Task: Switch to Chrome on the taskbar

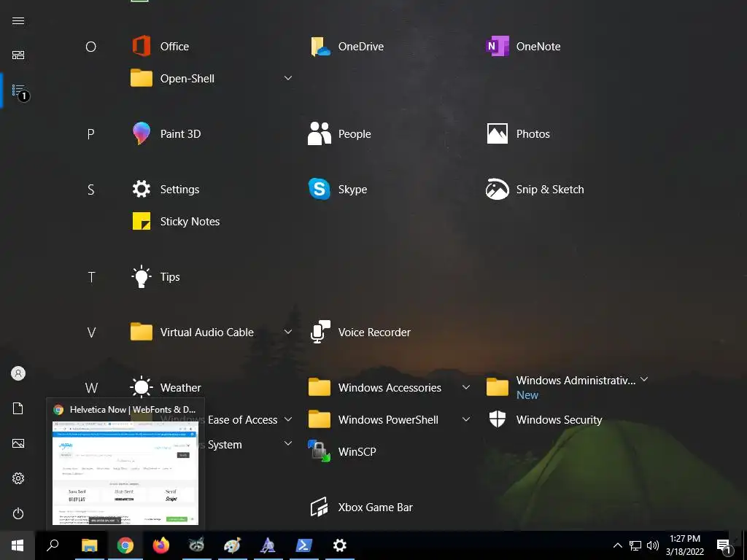Action: tap(125, 545)
